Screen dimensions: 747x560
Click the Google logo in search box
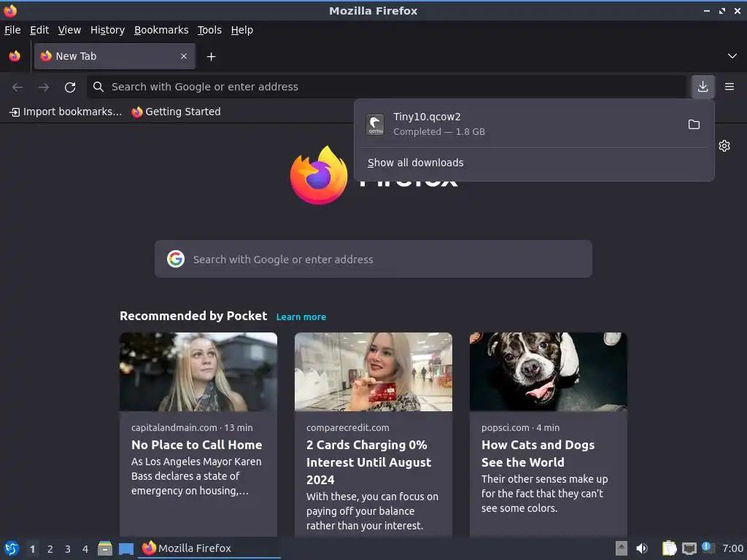click(x=176, y=259)
